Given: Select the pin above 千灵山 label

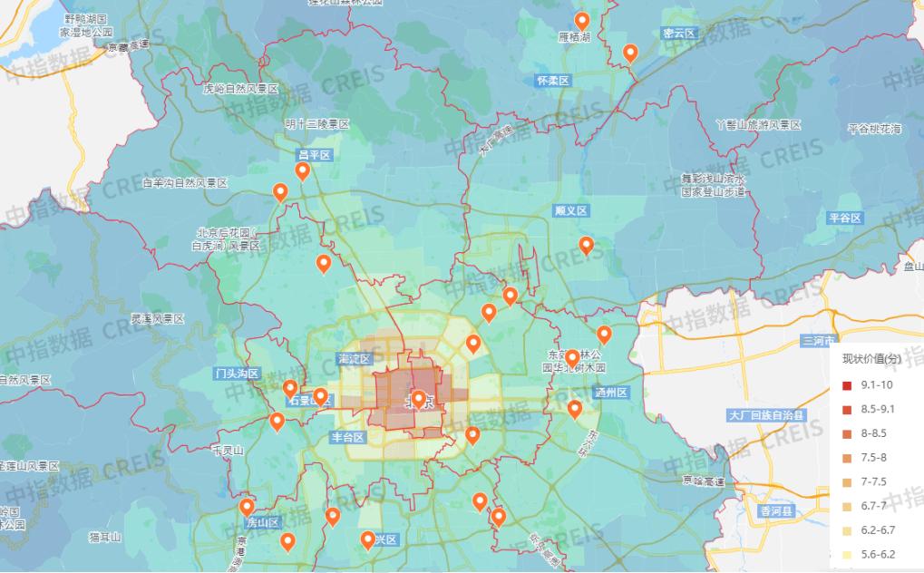Looking at the screenshot, I should coord(277,422).
